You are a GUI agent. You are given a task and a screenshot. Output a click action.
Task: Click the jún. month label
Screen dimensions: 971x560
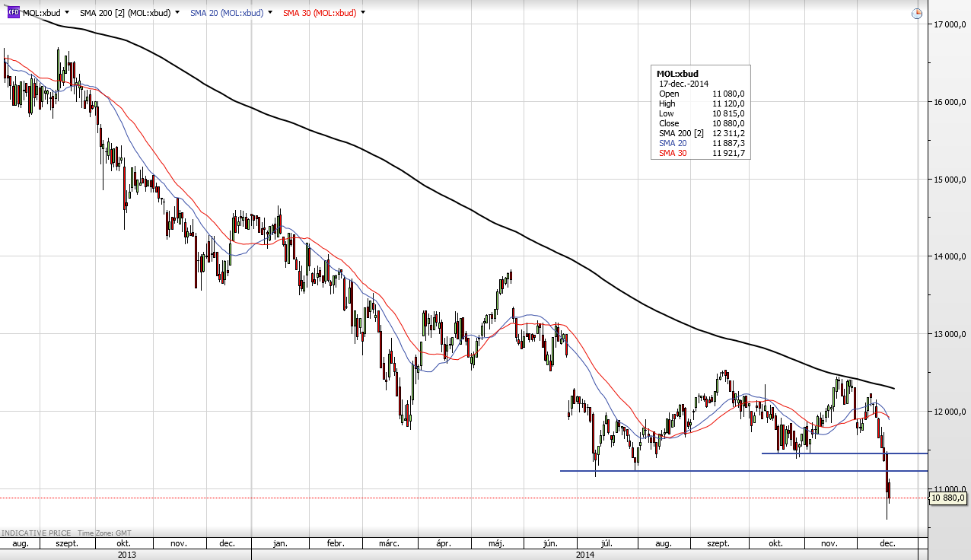click(x=552, y=544)
